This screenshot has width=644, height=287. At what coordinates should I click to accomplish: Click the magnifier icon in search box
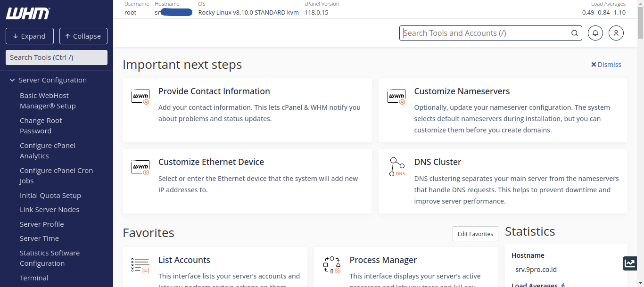pos(574,33)
